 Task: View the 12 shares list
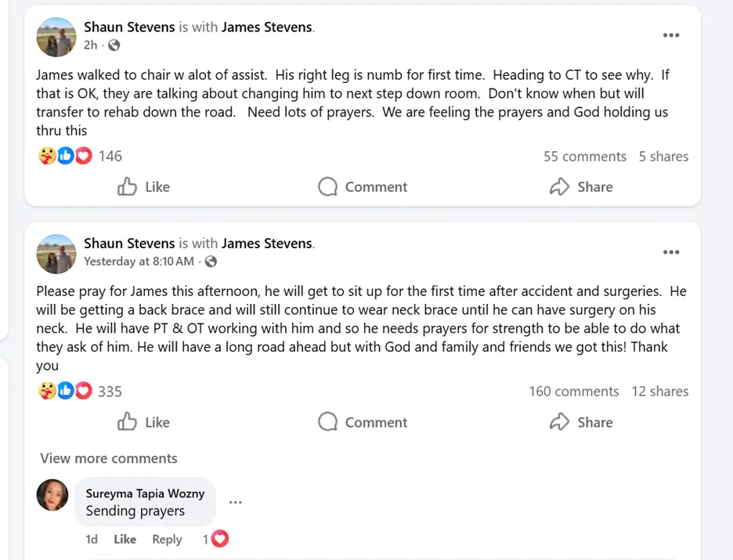click(659, 391)
